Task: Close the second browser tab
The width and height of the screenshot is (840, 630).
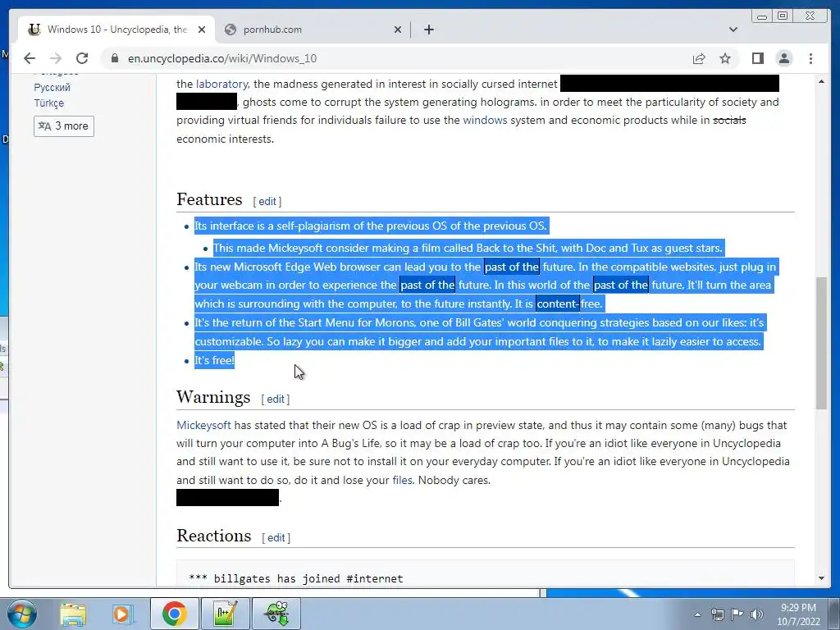Action: click(x=398, y=30)
